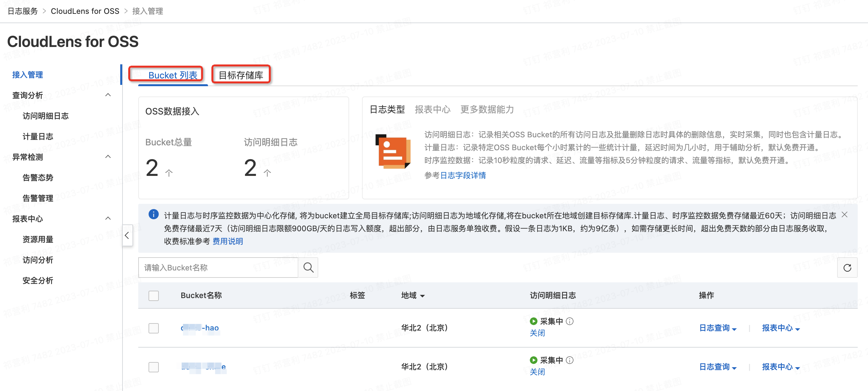Close the blue information banner
This screenshot has height=391, width=868.
click(x=844, y=215)
